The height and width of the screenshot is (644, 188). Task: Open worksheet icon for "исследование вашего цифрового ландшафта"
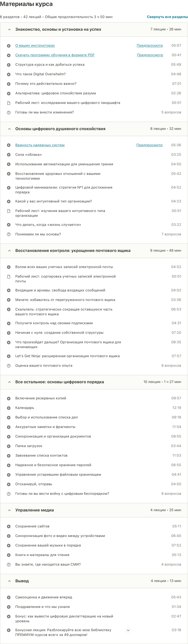[x=9, y=103]
